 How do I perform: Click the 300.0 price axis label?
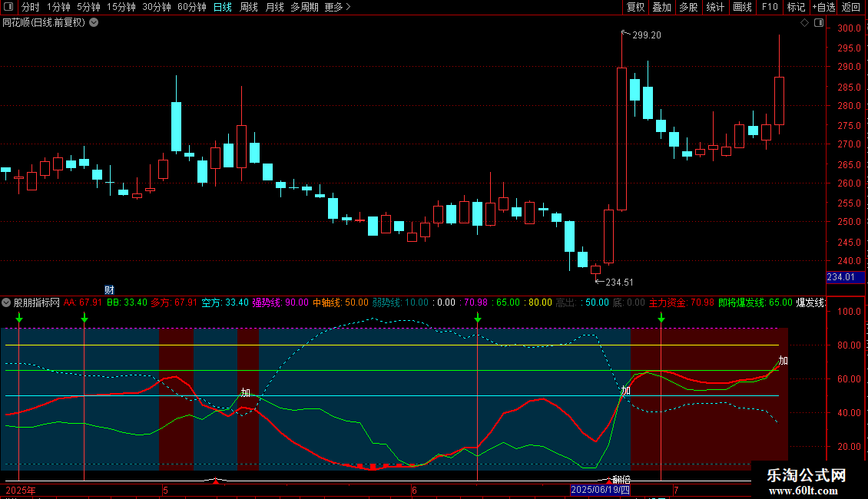click(x=849, y=28)
